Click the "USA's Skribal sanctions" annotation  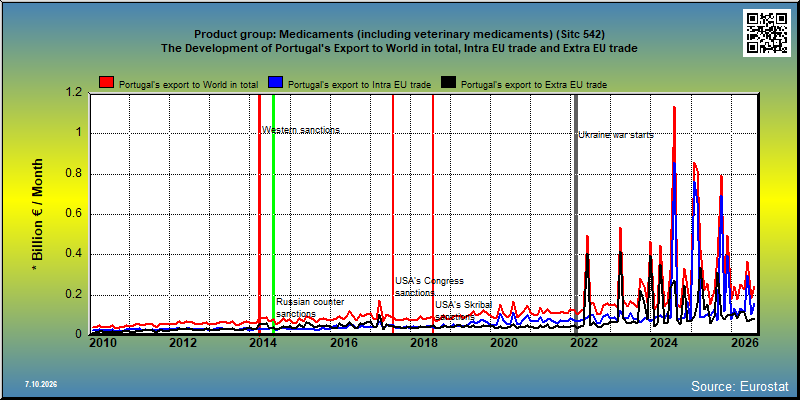tap(463, 310)
